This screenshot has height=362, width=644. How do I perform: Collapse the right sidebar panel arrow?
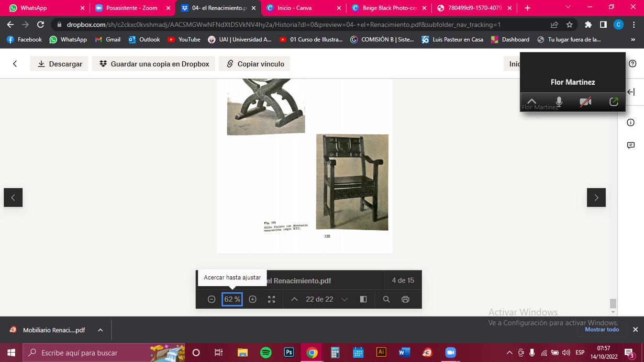(630, 92)
